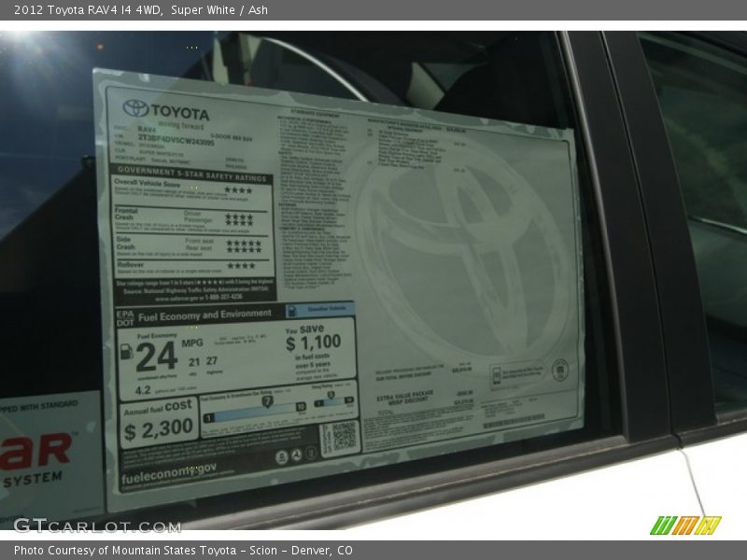Click the smartphone QR instruction icon
The width and height of the screenshot is (747, 560).
(x=497, y=376)
